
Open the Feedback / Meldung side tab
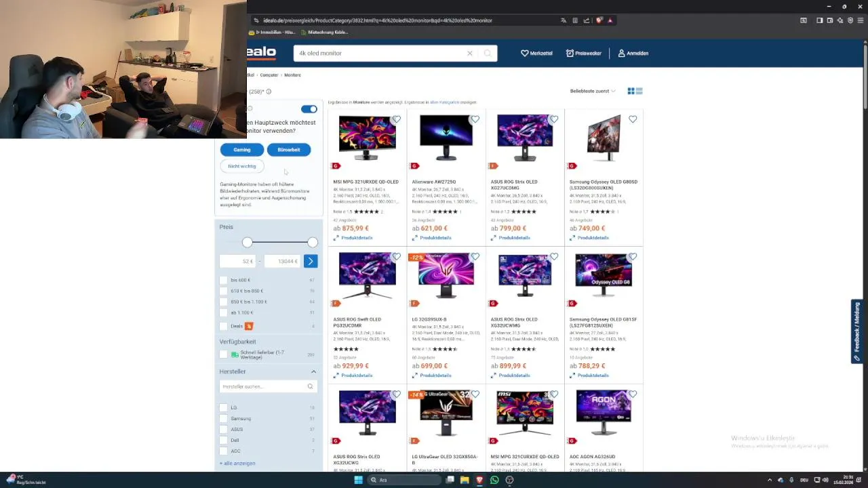pos(857,331)
